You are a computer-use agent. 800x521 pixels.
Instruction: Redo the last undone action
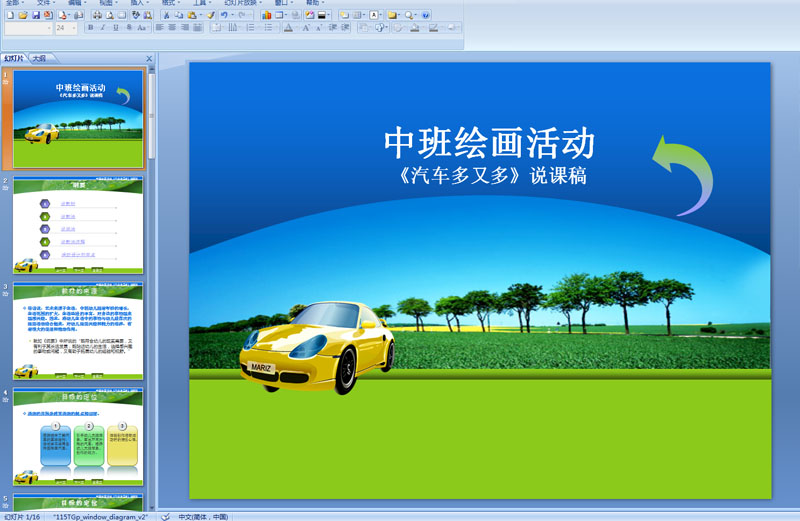(241, 15)
